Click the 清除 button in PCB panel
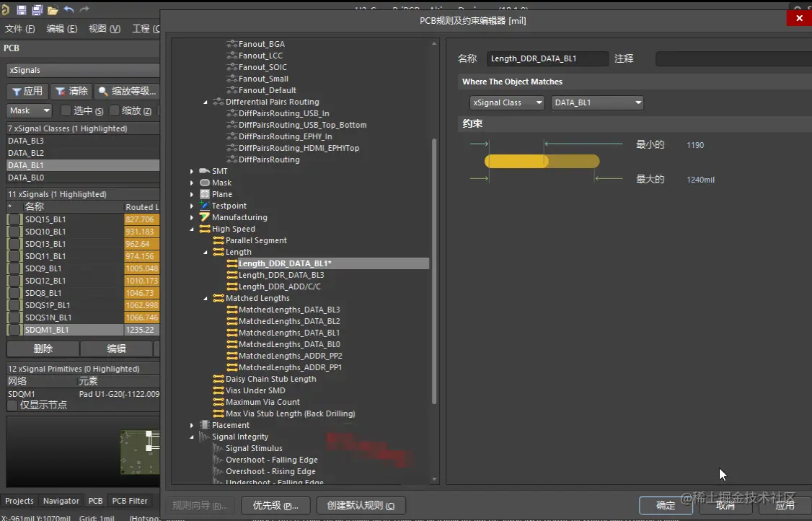The height and width of the screenshot is (521, 812). [72, 91]
